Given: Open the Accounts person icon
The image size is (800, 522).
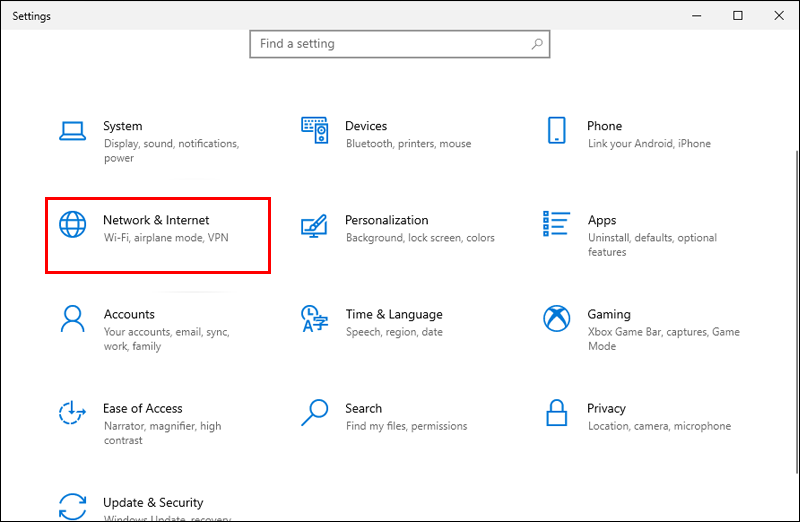Looking at the screenshot, I should pos(73,318).
